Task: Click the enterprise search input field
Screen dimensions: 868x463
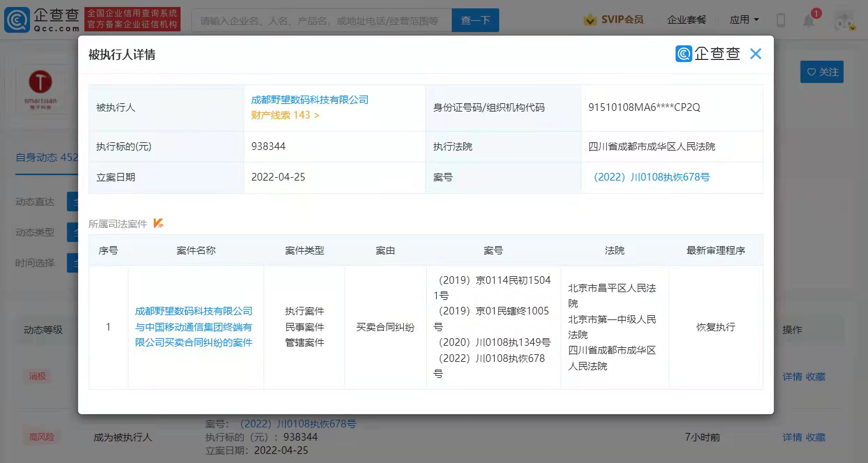Action: [321, 21]
